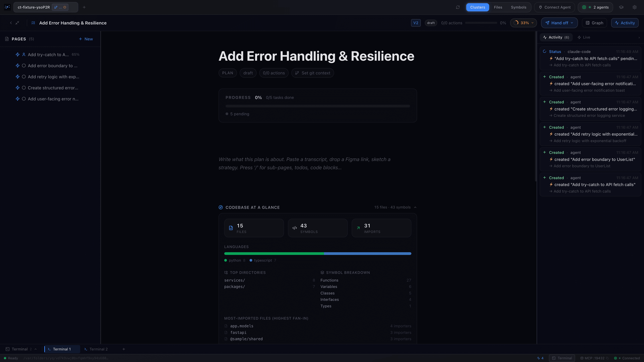Open the settings gear icon

click(x=634, y=7)
